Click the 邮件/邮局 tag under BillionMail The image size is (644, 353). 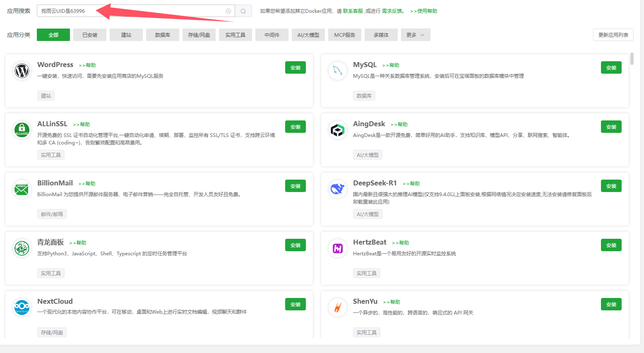52,214
